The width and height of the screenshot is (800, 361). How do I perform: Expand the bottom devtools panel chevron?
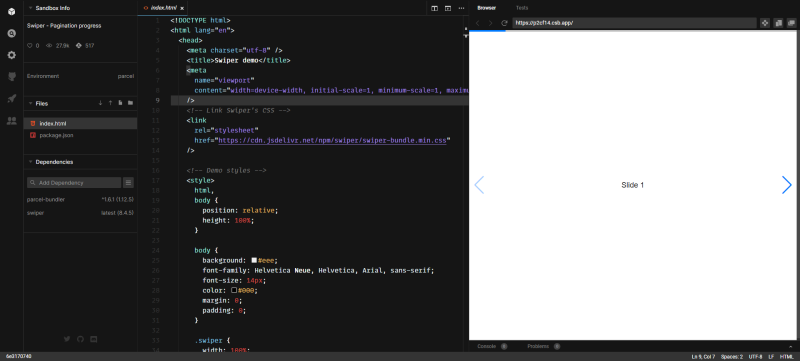point(791,346)
